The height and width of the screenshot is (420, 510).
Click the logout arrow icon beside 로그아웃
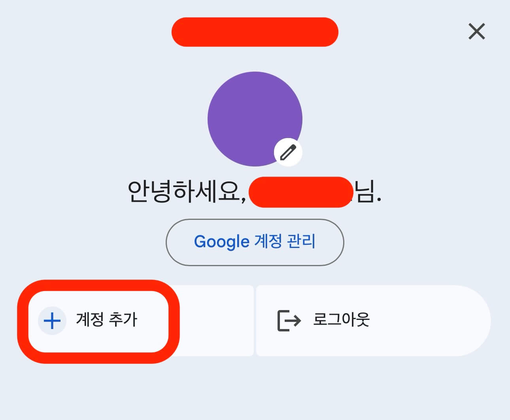click(x=287, y=321)
